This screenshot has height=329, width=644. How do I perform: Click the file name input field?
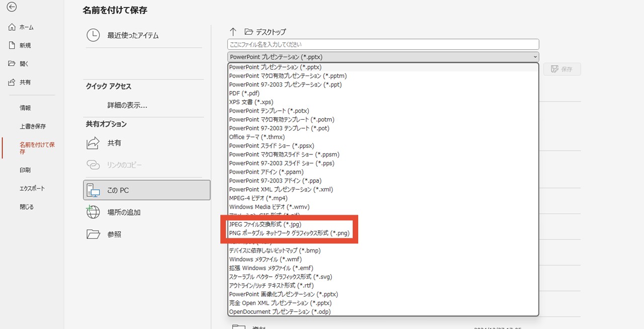[x=383, y=44]
